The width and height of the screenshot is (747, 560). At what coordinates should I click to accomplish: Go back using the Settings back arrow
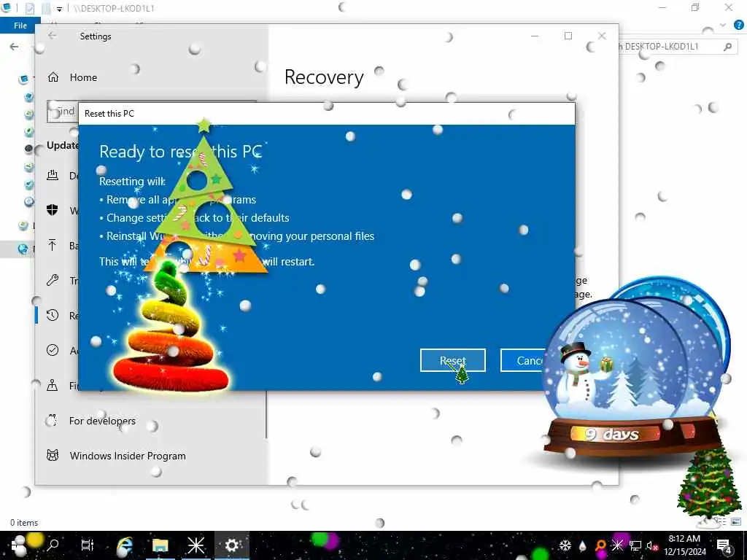pyautogui.click(x=53, y=36)
